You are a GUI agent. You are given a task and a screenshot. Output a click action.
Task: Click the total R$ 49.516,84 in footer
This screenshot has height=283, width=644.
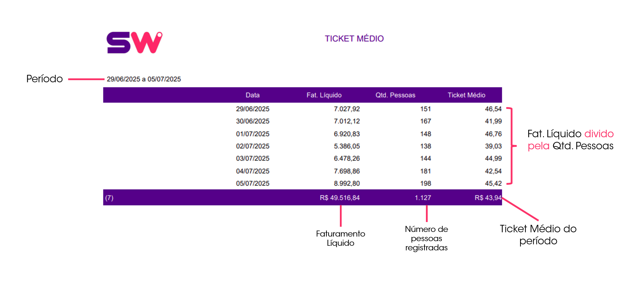[340, 198]
